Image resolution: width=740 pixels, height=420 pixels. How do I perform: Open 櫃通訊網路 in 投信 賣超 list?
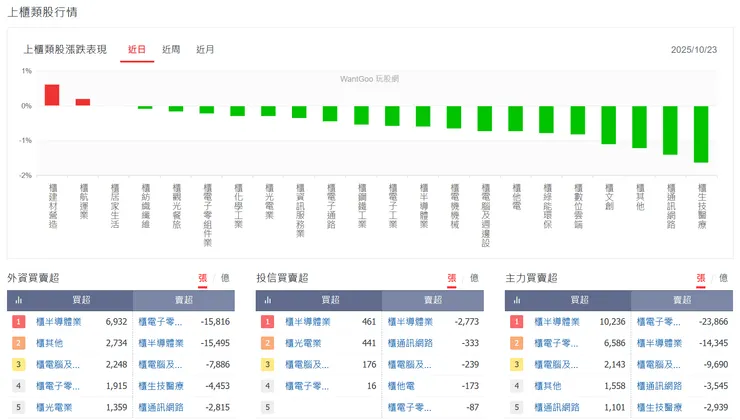[x=410, y=343]
